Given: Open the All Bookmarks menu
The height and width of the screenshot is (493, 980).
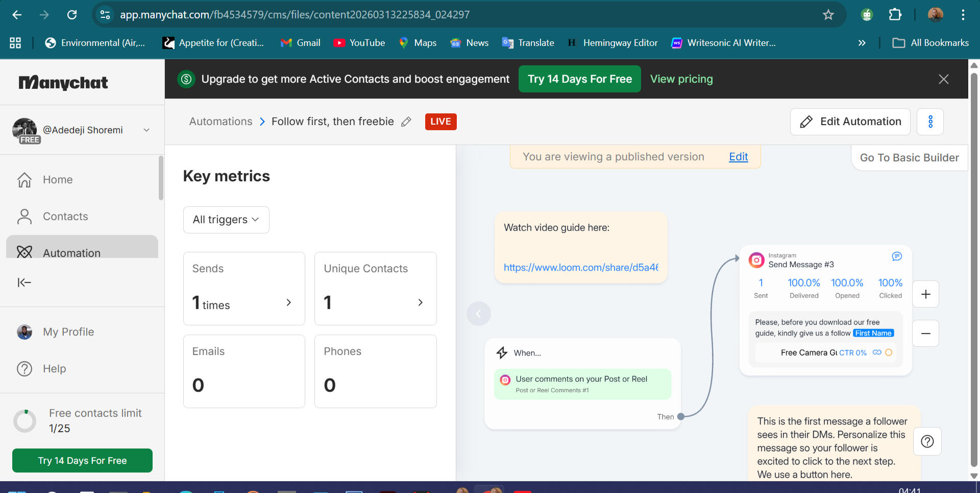Looking at the screenshot, I should (x=930, y=43).
